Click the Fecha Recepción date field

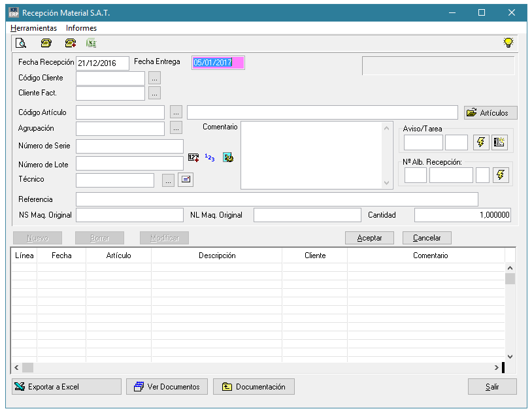click(x=103, y=63)
